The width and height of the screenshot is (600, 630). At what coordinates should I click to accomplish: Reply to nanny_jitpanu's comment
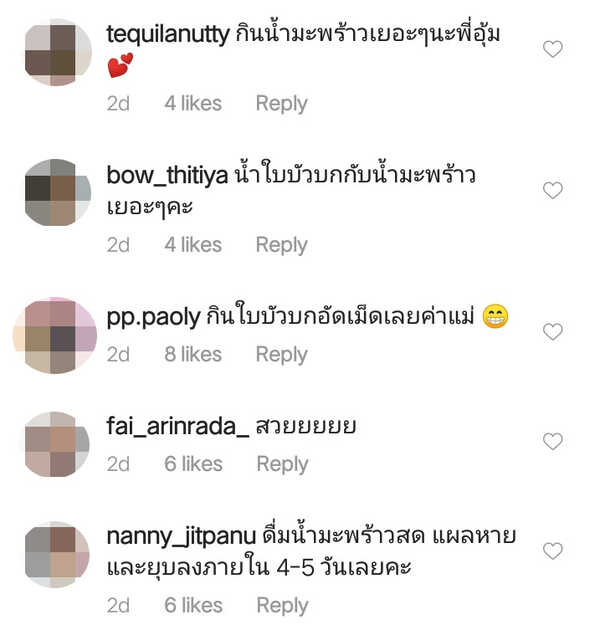[283, 606]
